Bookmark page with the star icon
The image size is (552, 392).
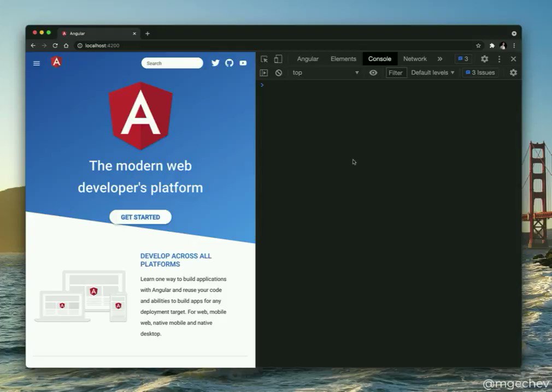pos(478,45)
